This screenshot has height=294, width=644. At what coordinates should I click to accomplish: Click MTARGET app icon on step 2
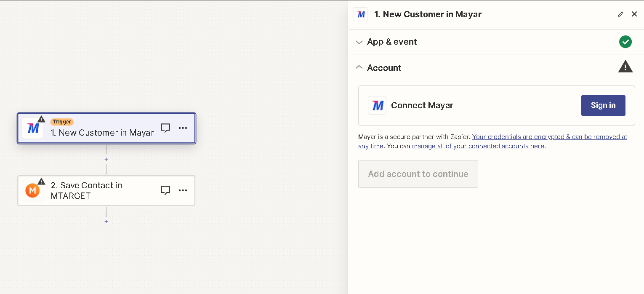click(x=33, y=190)
